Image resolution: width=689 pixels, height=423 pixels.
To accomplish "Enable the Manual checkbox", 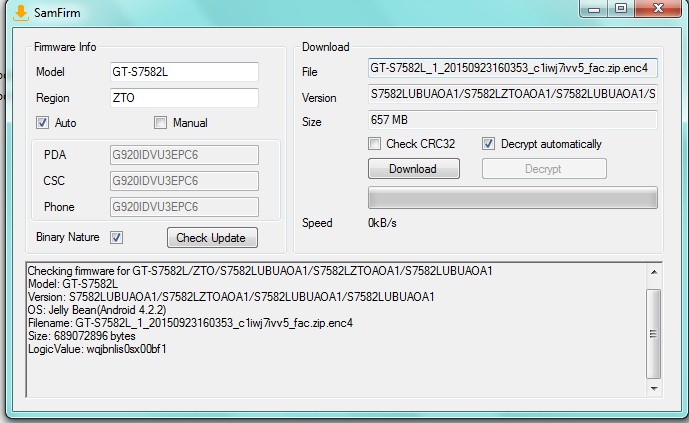I will [160, 123].
